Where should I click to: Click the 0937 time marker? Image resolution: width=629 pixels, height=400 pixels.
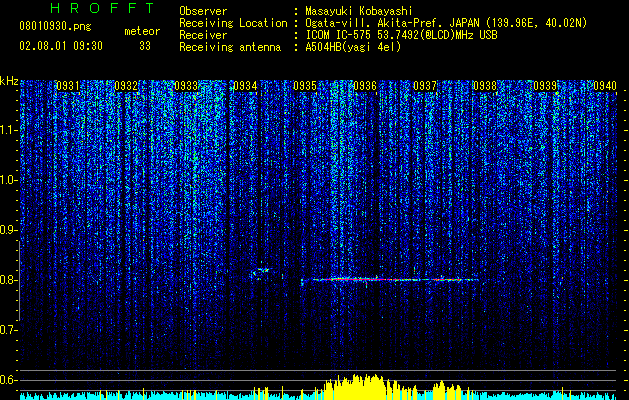[x=425, y=86]
